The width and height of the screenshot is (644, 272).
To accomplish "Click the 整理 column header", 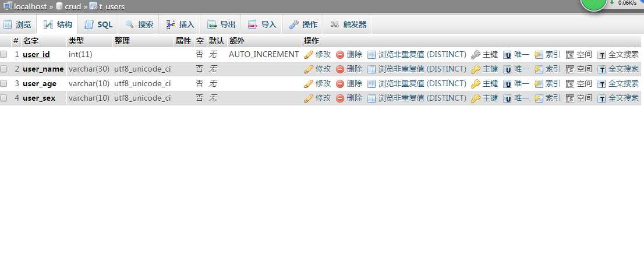I will pyautogui.click(x=122, y=41).
